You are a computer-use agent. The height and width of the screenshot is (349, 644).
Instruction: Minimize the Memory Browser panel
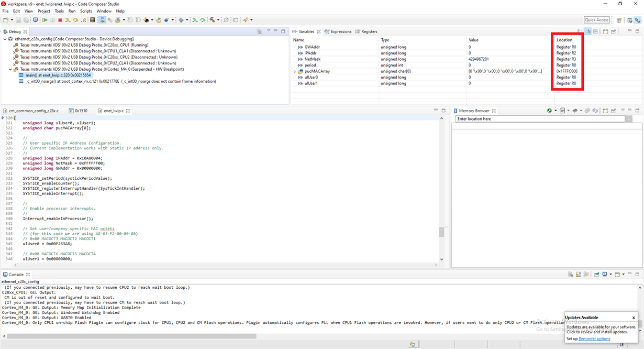(629, 110)
